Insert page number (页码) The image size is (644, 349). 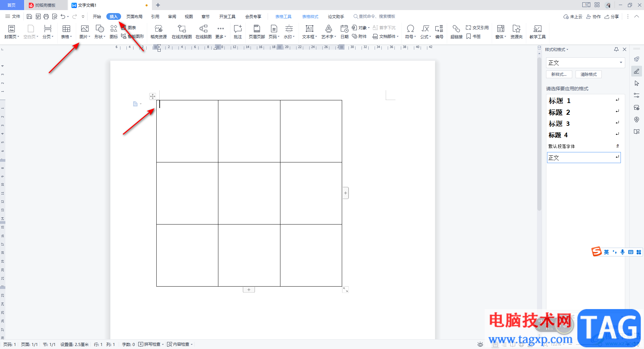tap(274, 32)
